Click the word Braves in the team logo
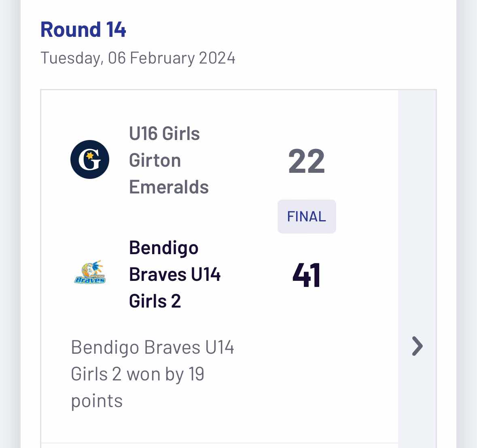 point(90,280)
